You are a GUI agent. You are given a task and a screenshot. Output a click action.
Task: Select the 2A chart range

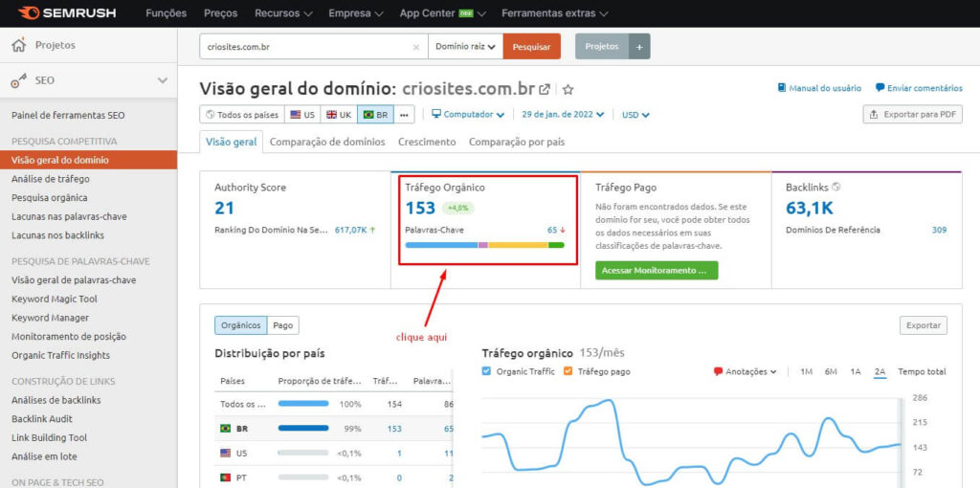pos(880,371)
